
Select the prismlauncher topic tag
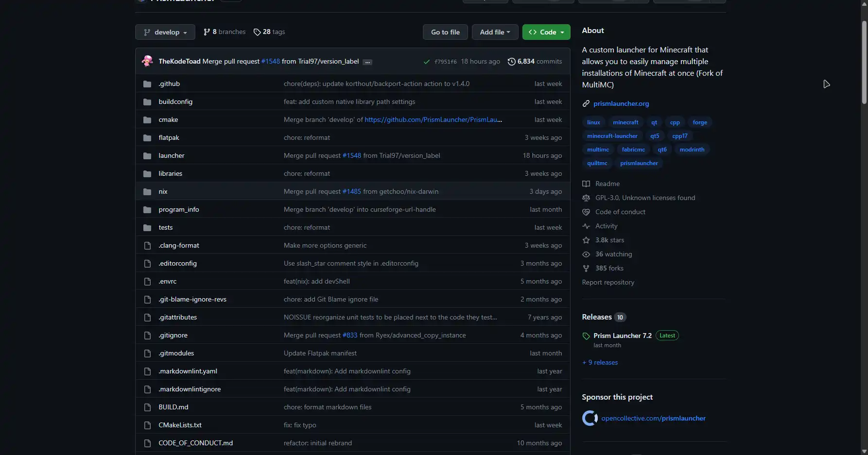point(639,163)
